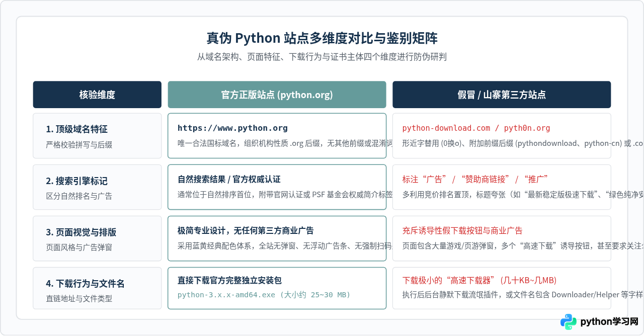The image size is (644, 336).
Task: Select the filename python-3.x.x-amd64.exe line
Action: pyautogui.click(x=264, y=294)
